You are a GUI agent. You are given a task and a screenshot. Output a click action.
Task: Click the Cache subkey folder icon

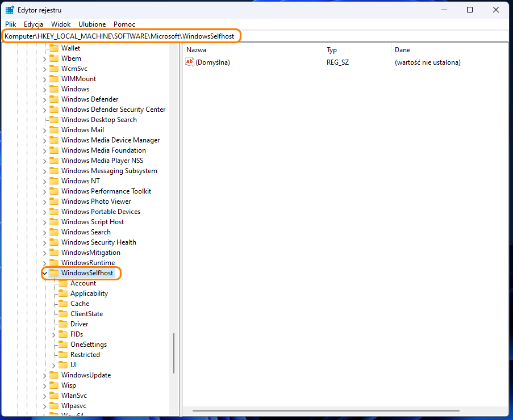pyautogui.click(x=63, y=303)
